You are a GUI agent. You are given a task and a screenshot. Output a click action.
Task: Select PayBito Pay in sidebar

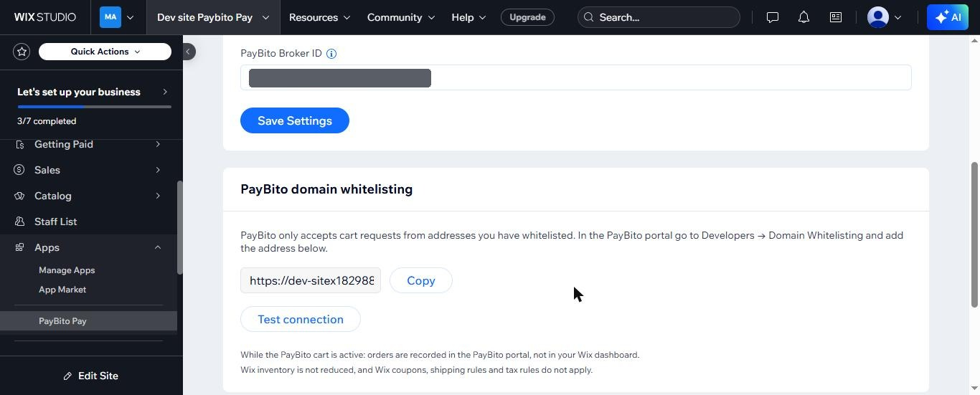click(x=88, y=321)
